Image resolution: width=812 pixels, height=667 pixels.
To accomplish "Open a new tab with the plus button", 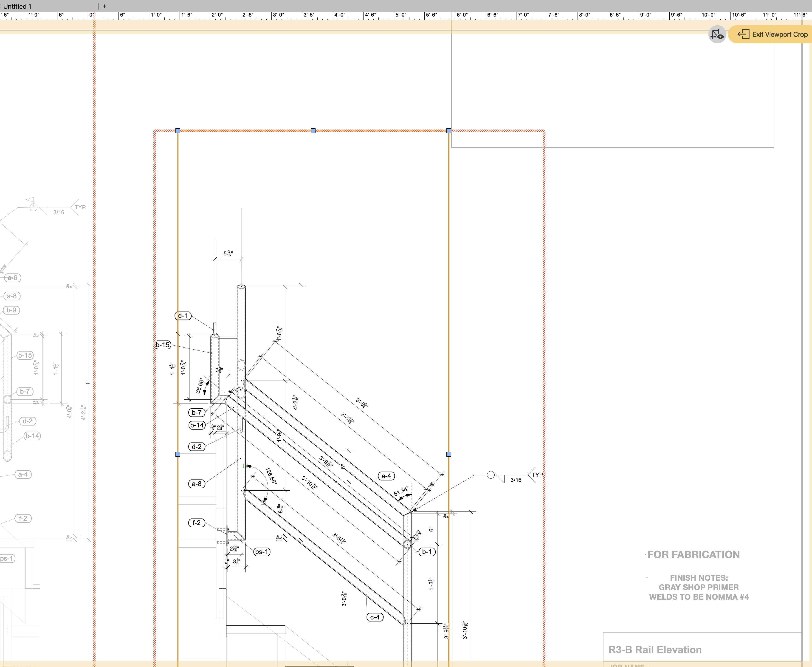I will (104, 6).
